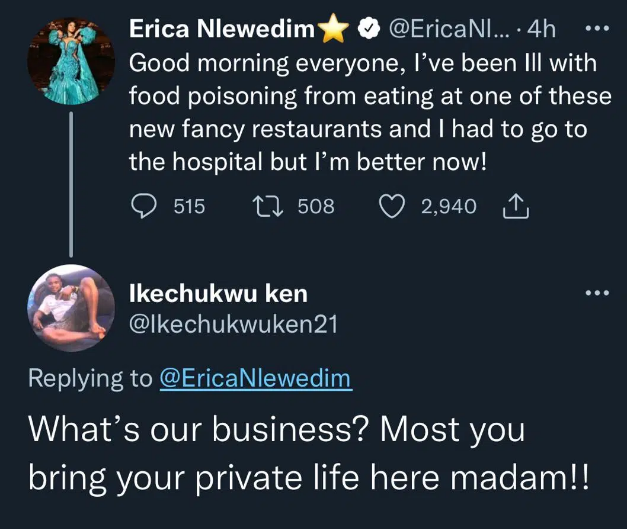Click the Ikechukwu ken display name

pos(218,293)
